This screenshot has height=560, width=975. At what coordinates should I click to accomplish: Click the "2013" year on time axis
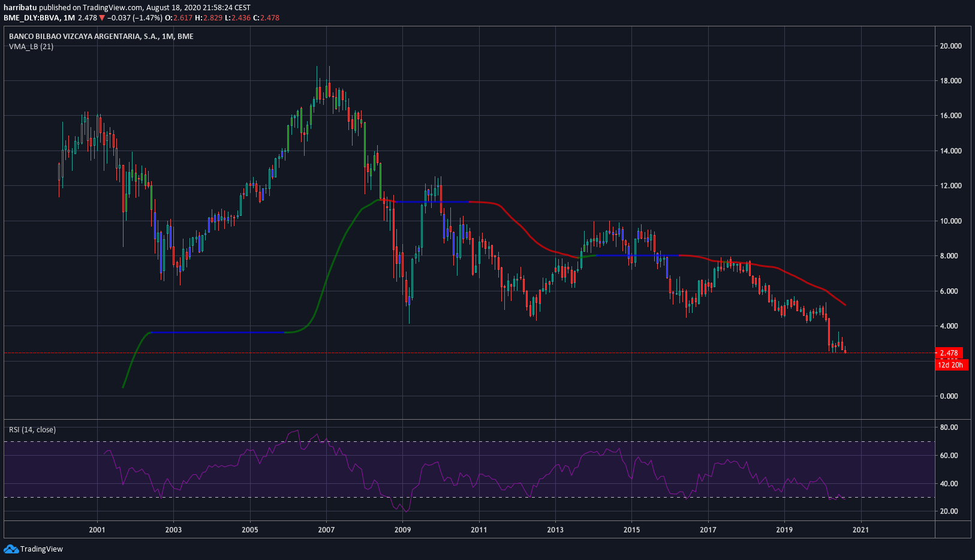555,530
